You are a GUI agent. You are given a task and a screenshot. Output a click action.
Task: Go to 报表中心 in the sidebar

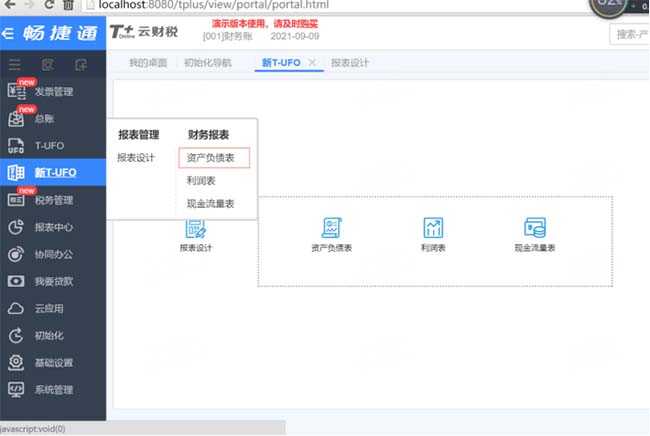point(53,227)
